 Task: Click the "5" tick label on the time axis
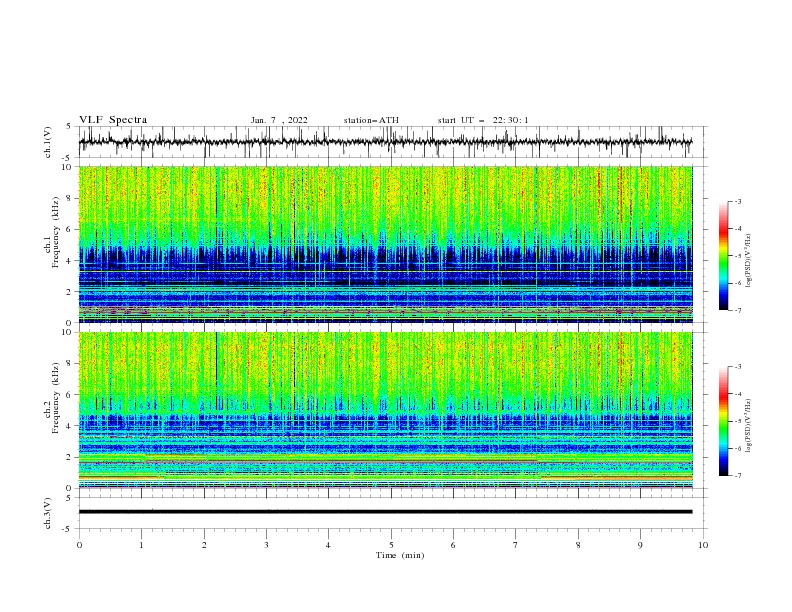coord(391,545)
